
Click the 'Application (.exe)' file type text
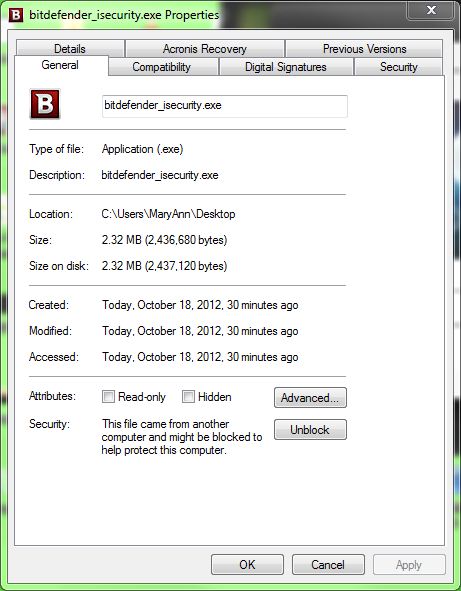(x=142, y=149)
